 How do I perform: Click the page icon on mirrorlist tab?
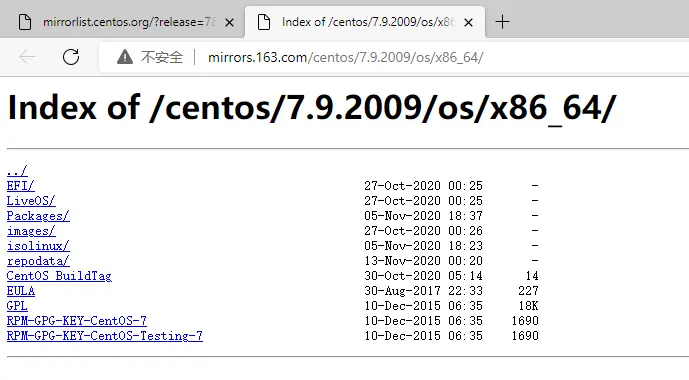coord(25,22)
